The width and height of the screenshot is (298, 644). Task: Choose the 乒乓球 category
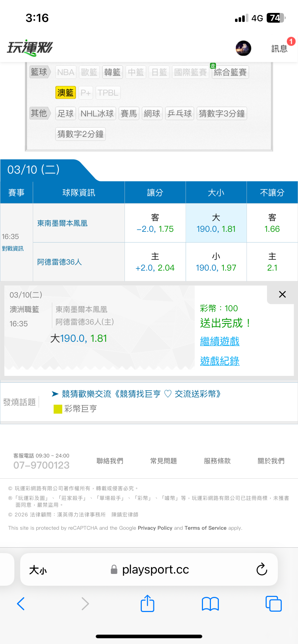(x=180, y=114)
